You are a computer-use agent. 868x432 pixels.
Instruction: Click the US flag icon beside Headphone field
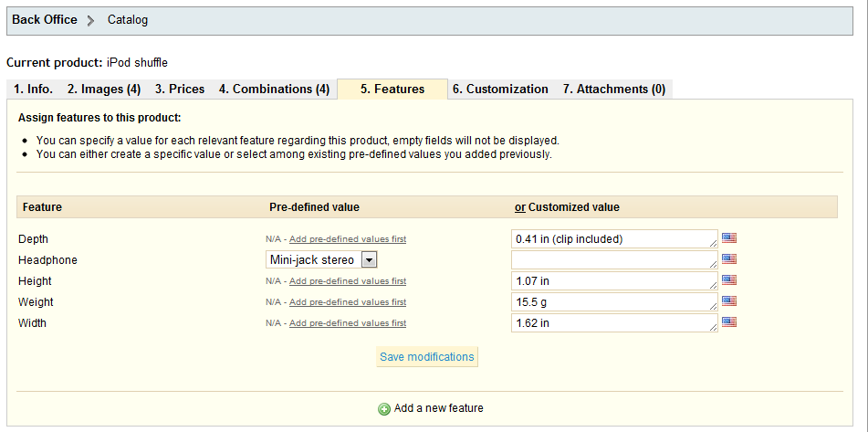click(x=729, y=259)
